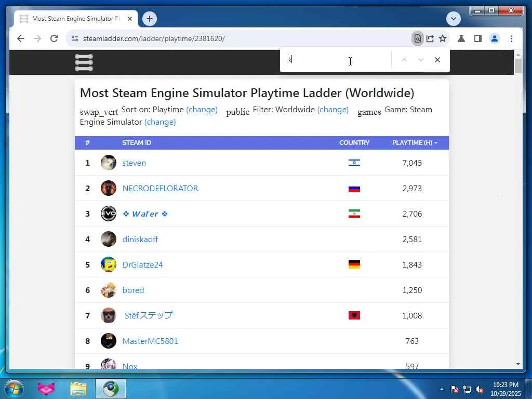532x399 pixels.
Task: Click the page vertical scrollbar thumb
Action: [x=518, y=66]
